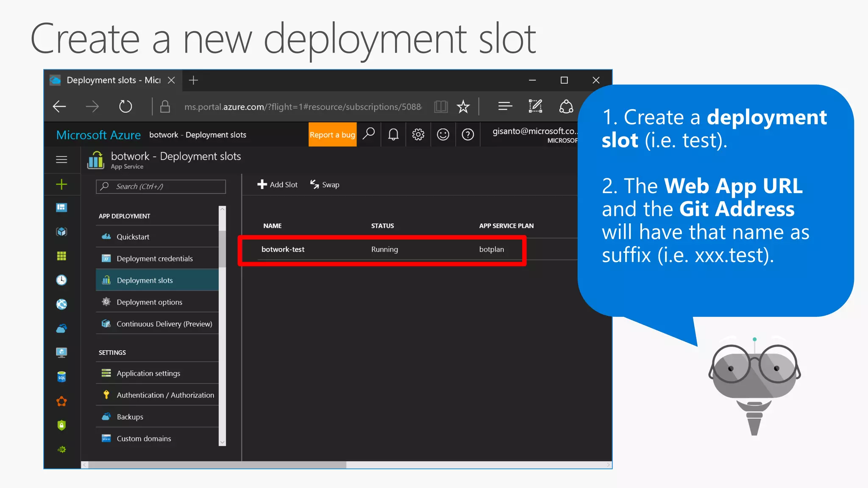Open the portal settings gear icon
The height and width of the screenshot is (488, 868).
[x=418, y=135]
